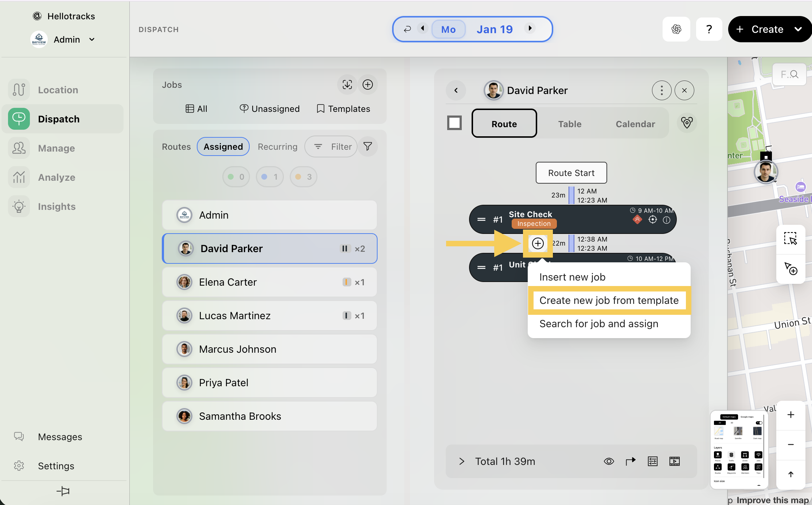Screen dimensions: 812x505
Task: Open the map layers thumbnail panel
Action: coord(738,449)
